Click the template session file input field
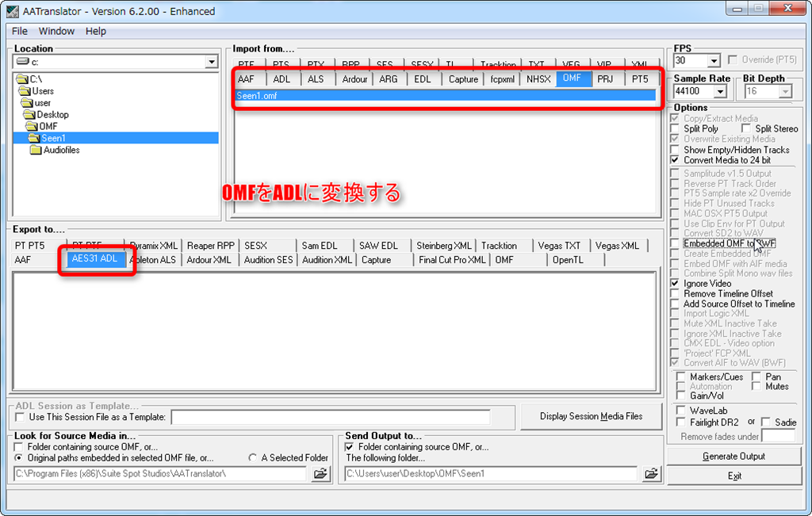 pyautogui.click(x=331, y=417)
